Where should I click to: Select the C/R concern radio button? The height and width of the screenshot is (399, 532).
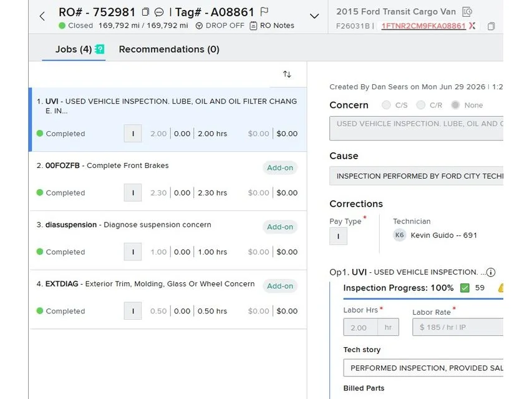tap(421, 105)
